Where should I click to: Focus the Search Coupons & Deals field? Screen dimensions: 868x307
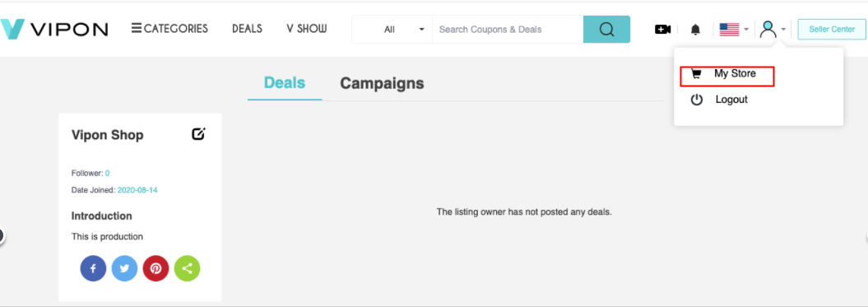click(x=508, y=30)
